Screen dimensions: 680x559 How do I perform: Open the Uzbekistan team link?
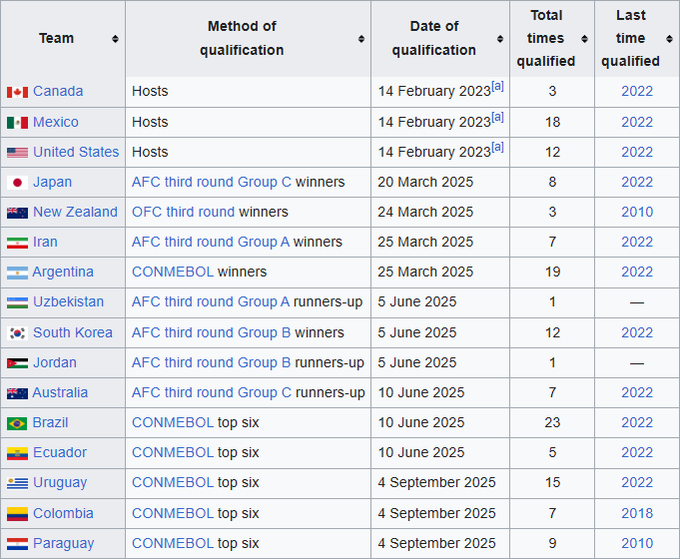point(68,302)
